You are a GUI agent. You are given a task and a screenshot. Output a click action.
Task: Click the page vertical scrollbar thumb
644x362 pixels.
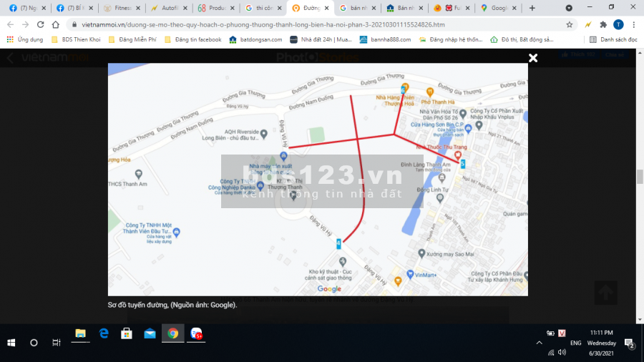[640, 177]
